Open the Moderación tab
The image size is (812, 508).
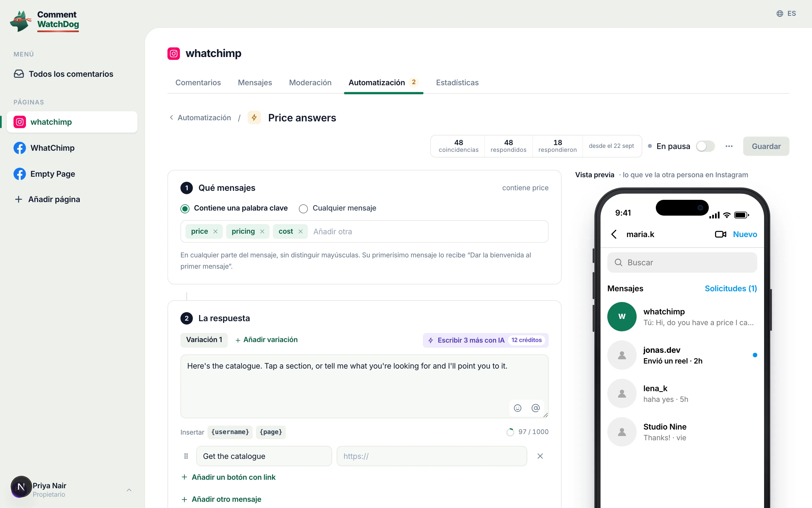310,83
